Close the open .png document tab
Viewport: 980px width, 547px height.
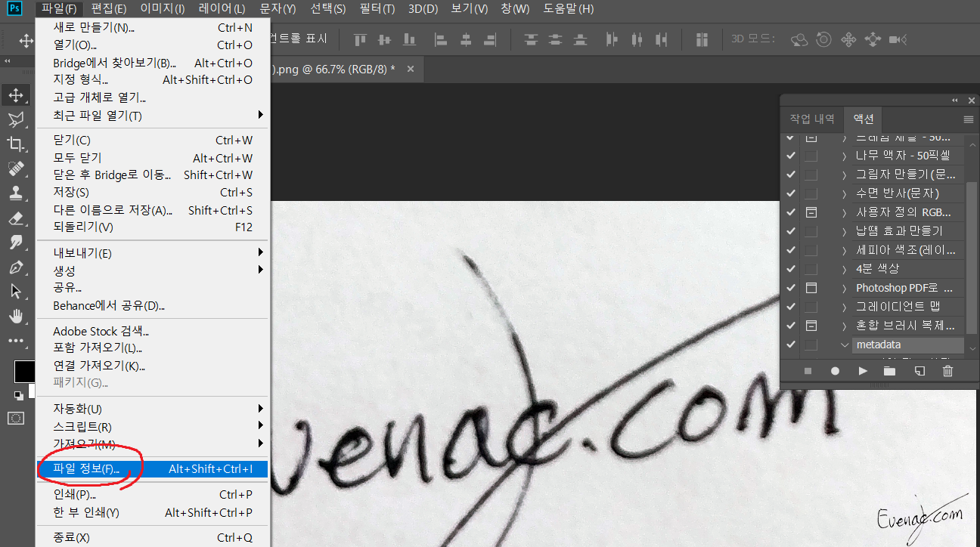tap(411, 69)
